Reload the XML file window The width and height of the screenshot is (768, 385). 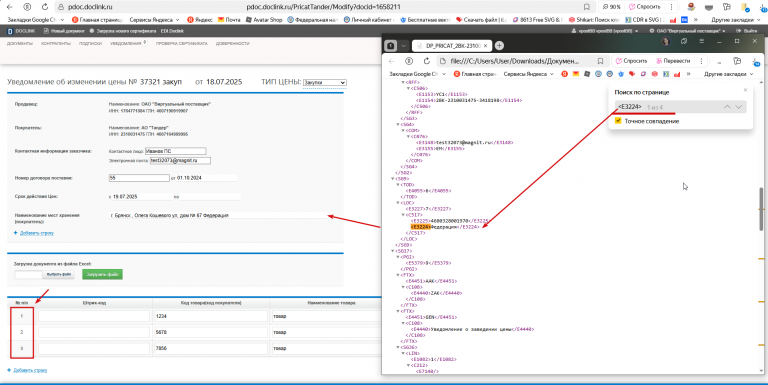point(427,61)
